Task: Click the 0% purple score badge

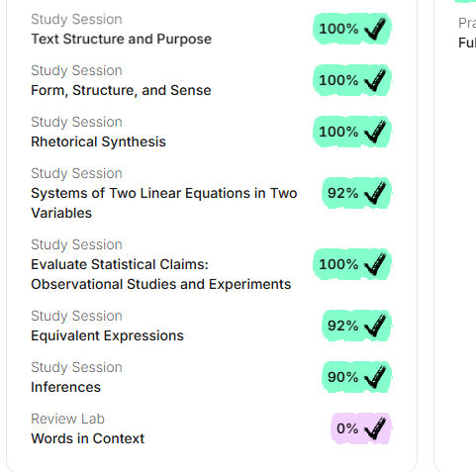Action: tap(361, 428)
